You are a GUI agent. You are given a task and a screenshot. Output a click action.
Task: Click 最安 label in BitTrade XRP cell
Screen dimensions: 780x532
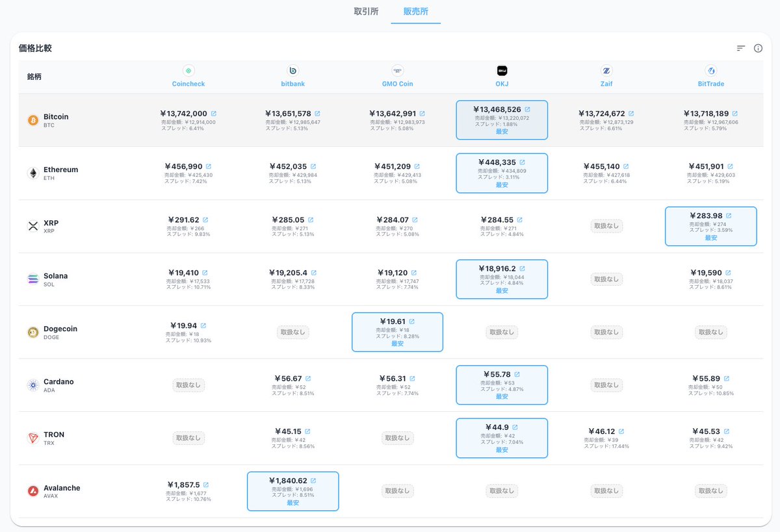tap(711, 238)
